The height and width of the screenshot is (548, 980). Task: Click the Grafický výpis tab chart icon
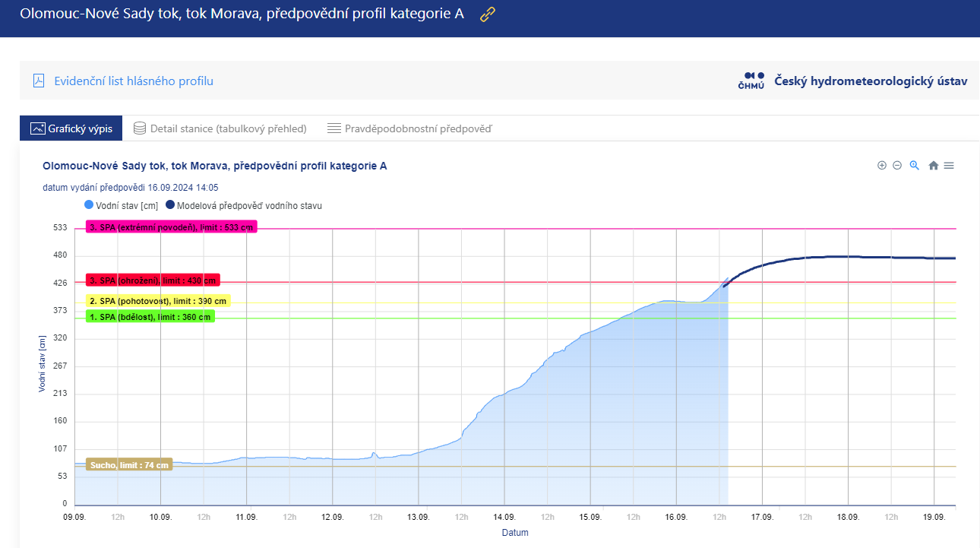[x=38, y=128]
